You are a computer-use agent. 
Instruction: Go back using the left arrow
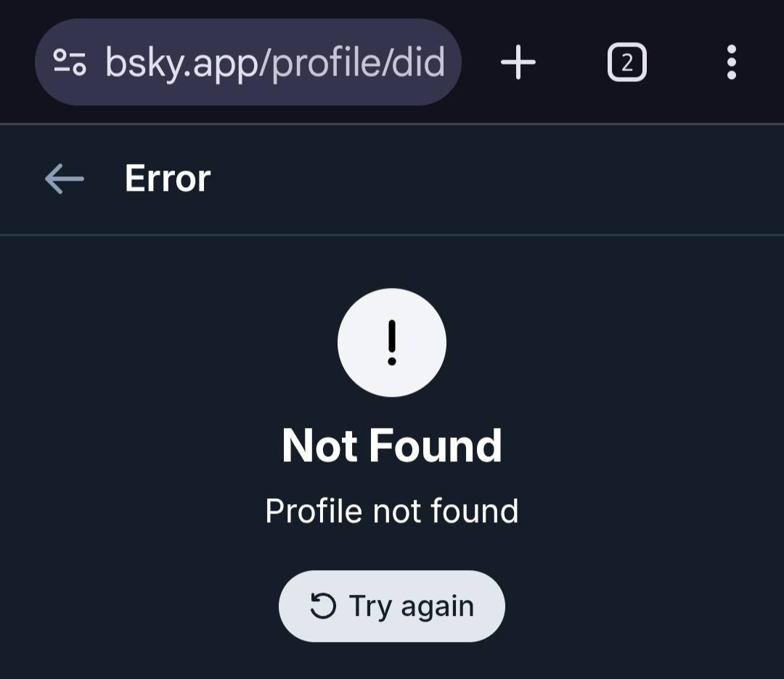coord(64,178)
